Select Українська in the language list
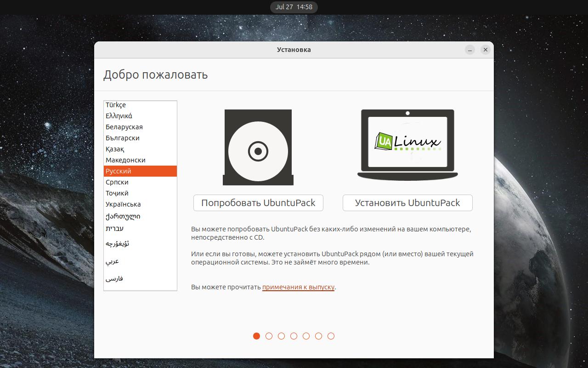Screen dimensions: 588x368 (140, 204)
